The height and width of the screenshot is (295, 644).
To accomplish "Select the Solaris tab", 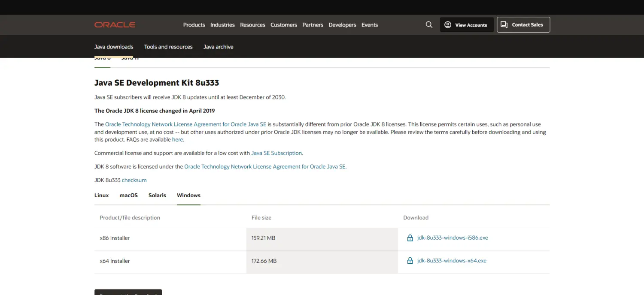I will pos(157,196).
